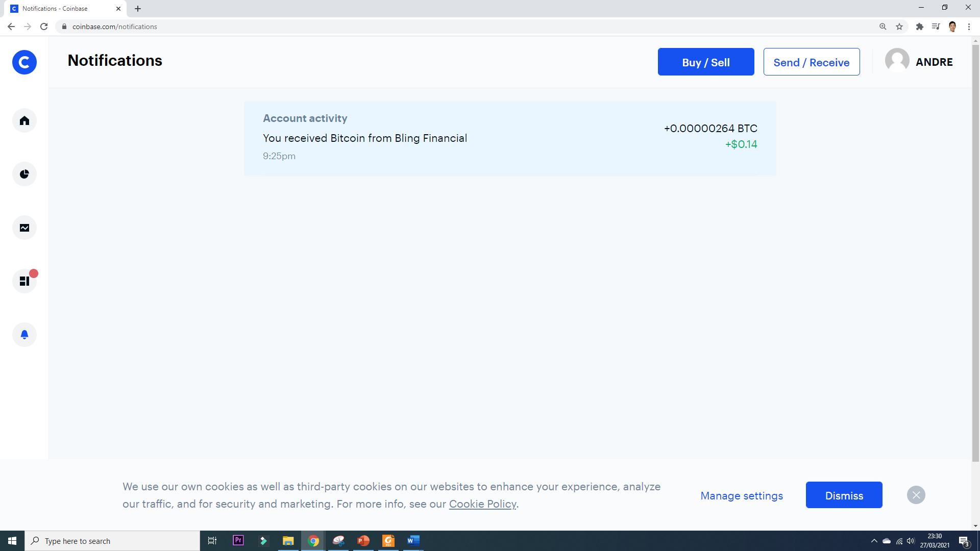Open PowerPoint from the taskbar

[x=363, y=541]
